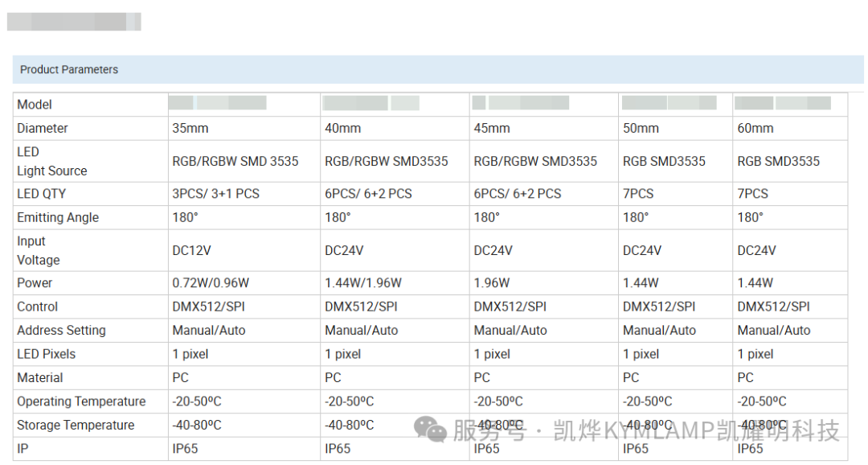Screen dimensions: 868x465
Task: Click the LED QTY row label
Action: pyautogui.click(x=42, y=194)
